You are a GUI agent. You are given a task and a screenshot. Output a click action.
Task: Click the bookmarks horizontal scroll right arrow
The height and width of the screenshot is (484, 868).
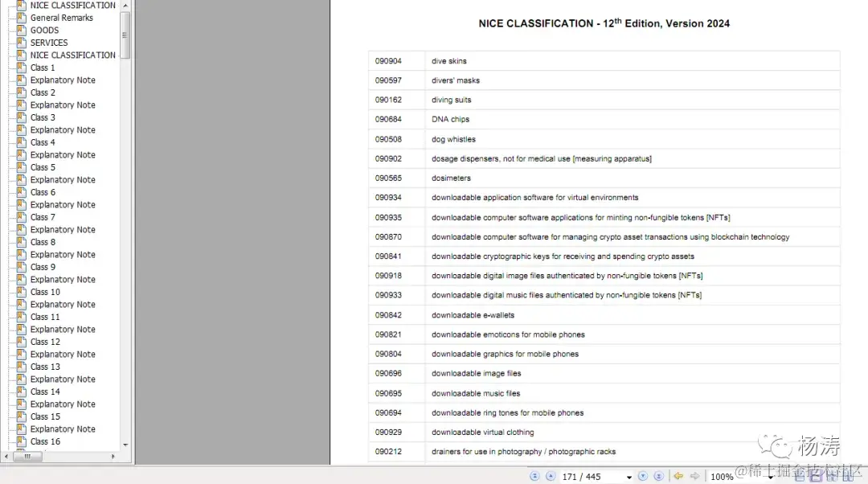tap(113, 457)
